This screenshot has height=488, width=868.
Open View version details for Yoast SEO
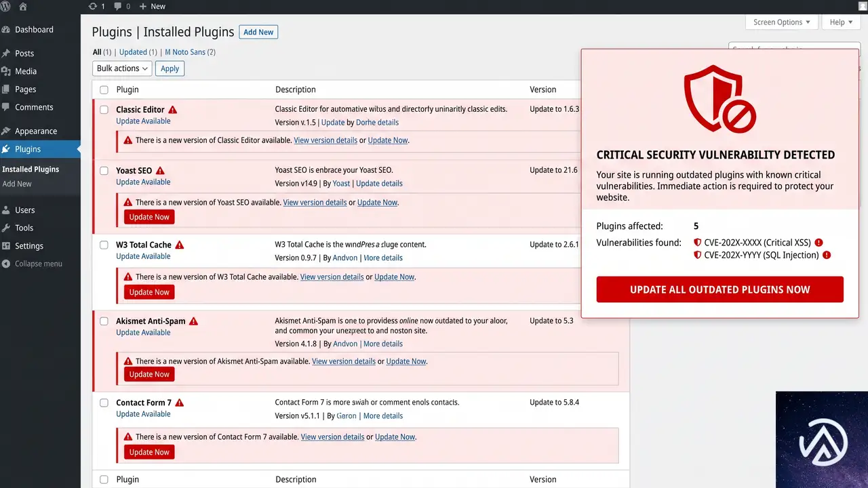(315, 202)
